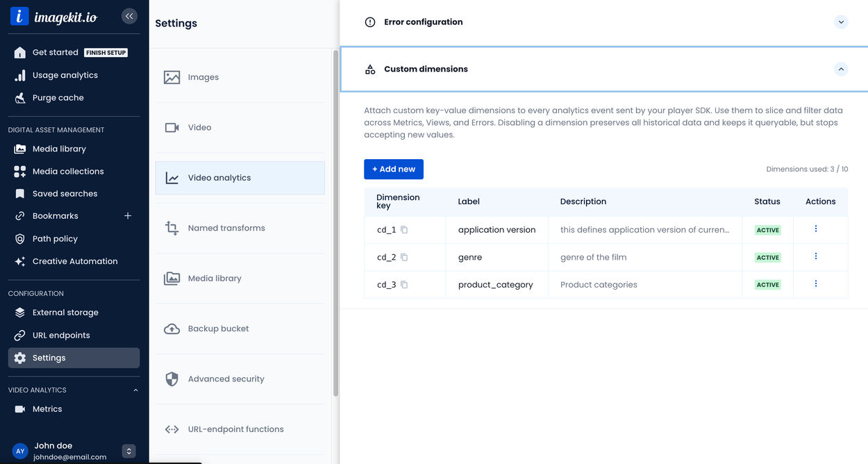868x464 pixels.
Task: Open the John doe account switcher
Action: (x=128, y=451)
